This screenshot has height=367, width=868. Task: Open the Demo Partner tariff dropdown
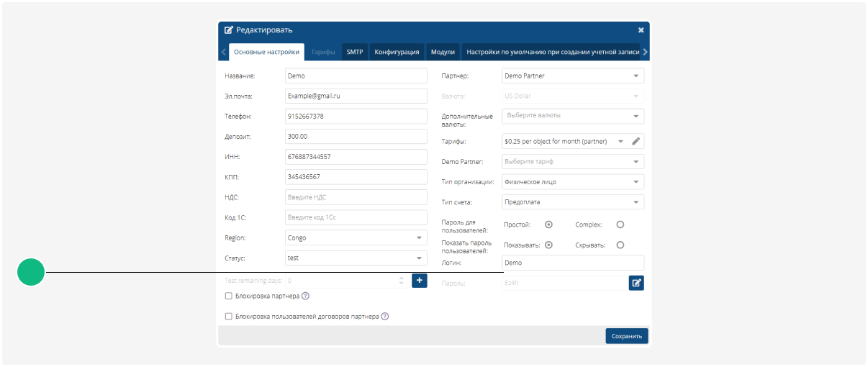coord(573,162)
